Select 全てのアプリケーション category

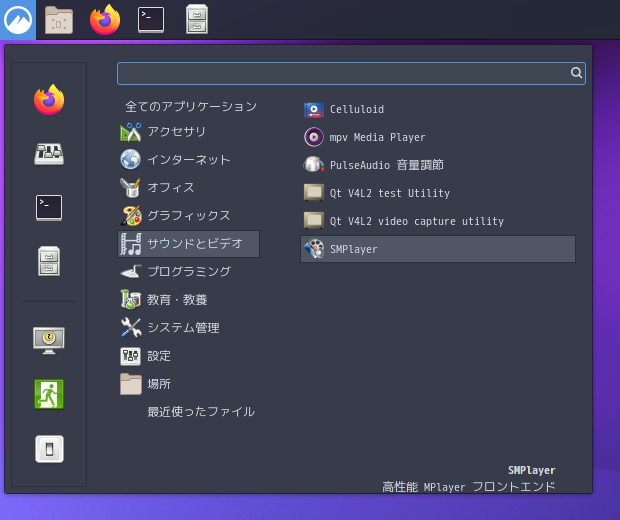click(189, 106)
